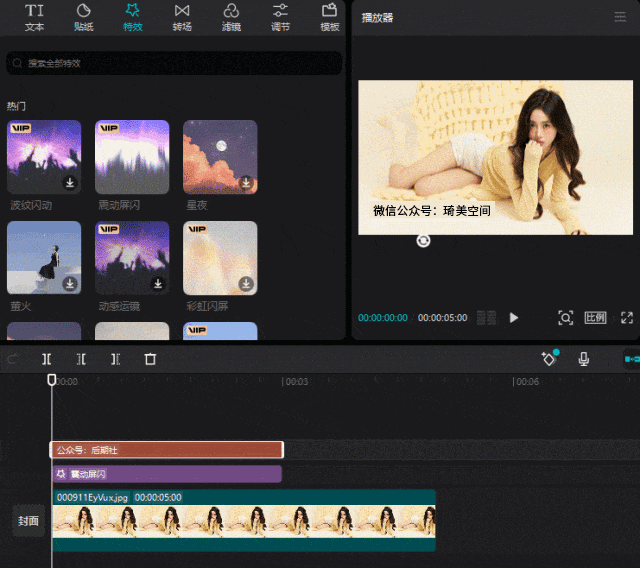640x568 pixels.
Task: Select the 萤火 effect thumbnail
Action: (44, 257)
